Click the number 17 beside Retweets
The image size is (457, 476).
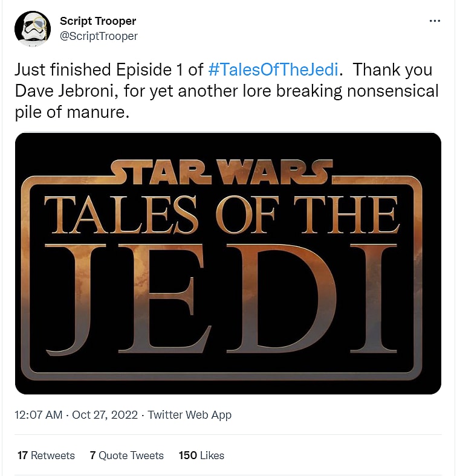pos(22,455)
